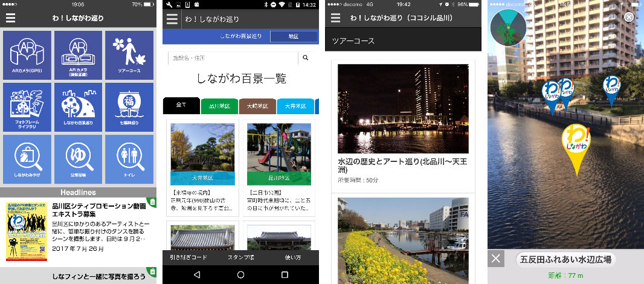Tap the yellow Shinagawa AR pin
This screenshot has height=284, width=644.
pos(576,149)
